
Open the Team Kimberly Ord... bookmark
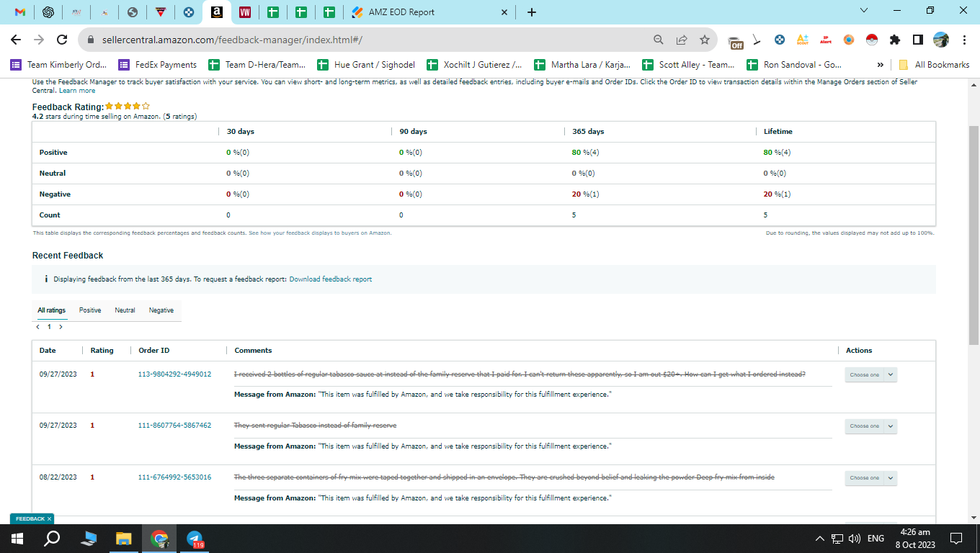coord(58,65)
